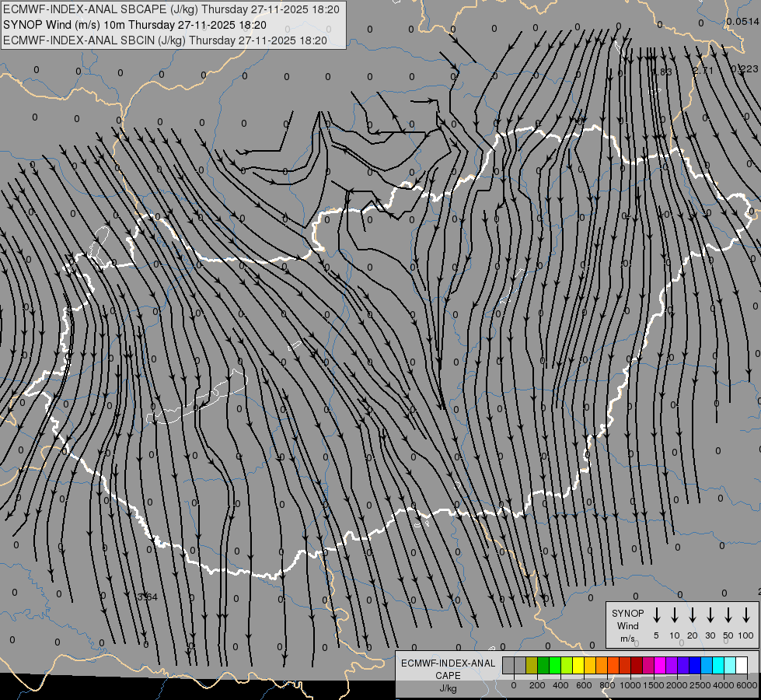Click the 10 m/s wind arrow in legend

(675, 615)
